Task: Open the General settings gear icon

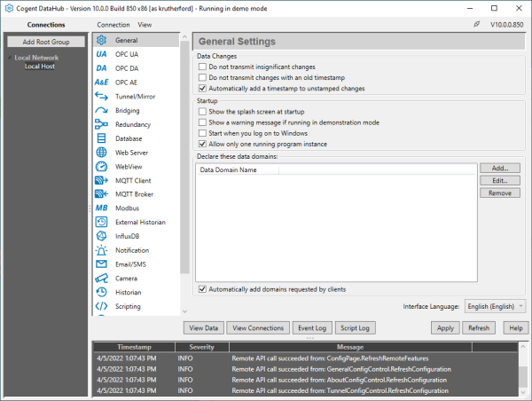Action: pyautogui.click(x=101, y=40)
